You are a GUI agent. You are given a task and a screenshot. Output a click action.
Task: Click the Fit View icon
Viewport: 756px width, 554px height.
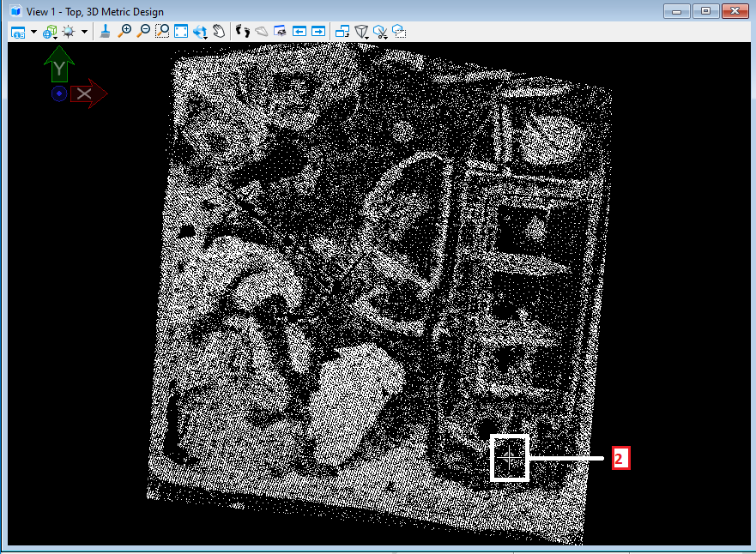[x=181, y=32]
